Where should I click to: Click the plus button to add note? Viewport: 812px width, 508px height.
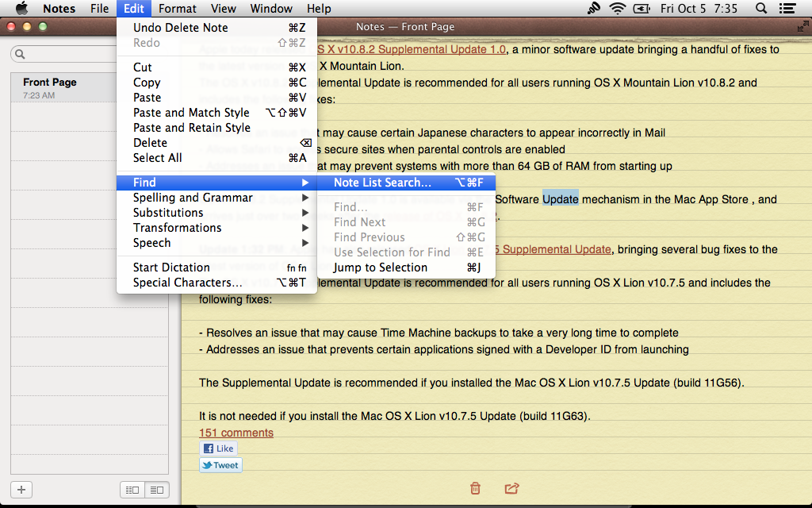coord(21,489)
